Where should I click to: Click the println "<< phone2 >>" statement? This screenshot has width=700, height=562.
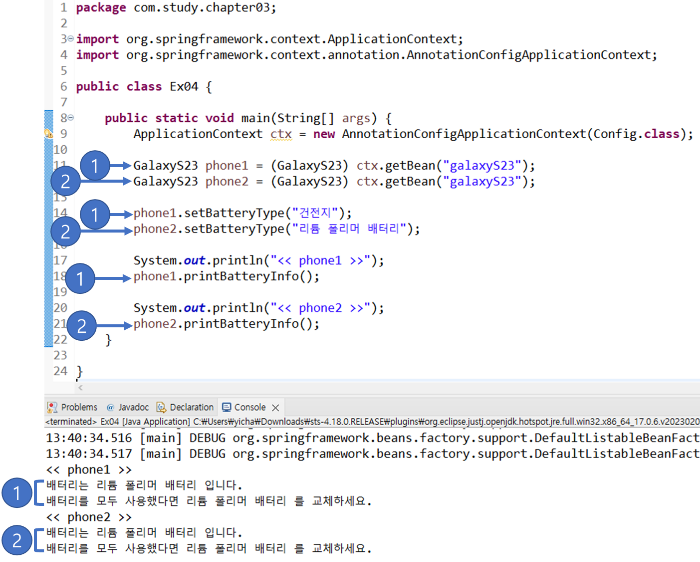258,308
